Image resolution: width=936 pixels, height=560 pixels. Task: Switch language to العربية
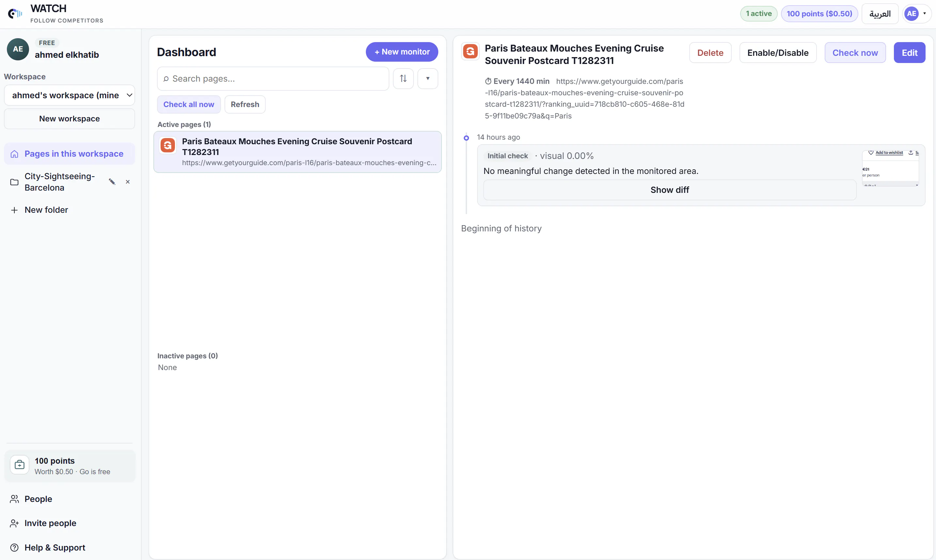coord(880,14)
